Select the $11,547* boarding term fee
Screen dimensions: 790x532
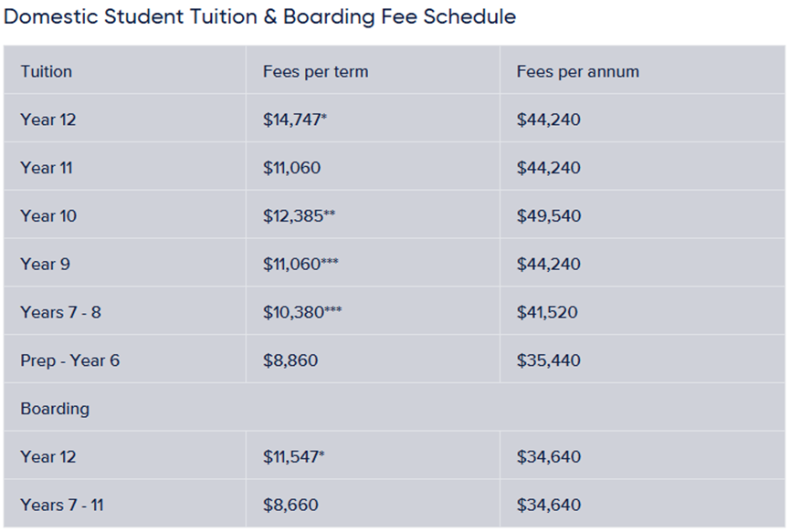click(x=294, y=456)
